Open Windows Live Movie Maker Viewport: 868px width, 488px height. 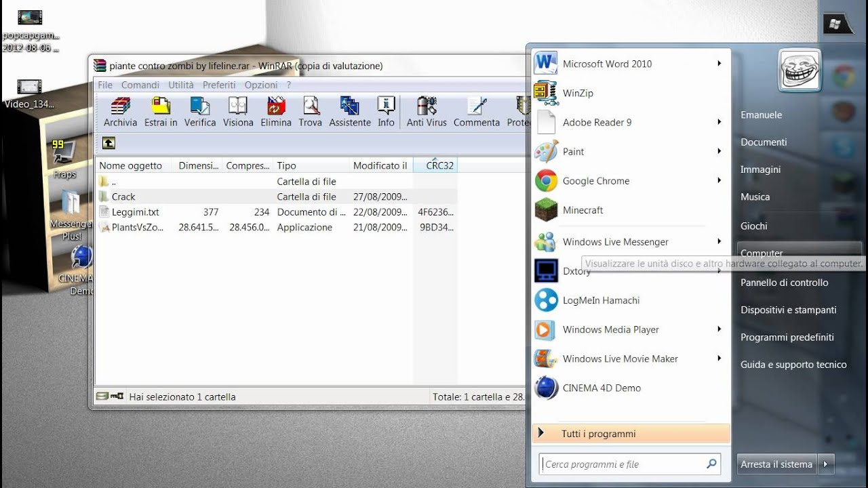coord(627,359)
